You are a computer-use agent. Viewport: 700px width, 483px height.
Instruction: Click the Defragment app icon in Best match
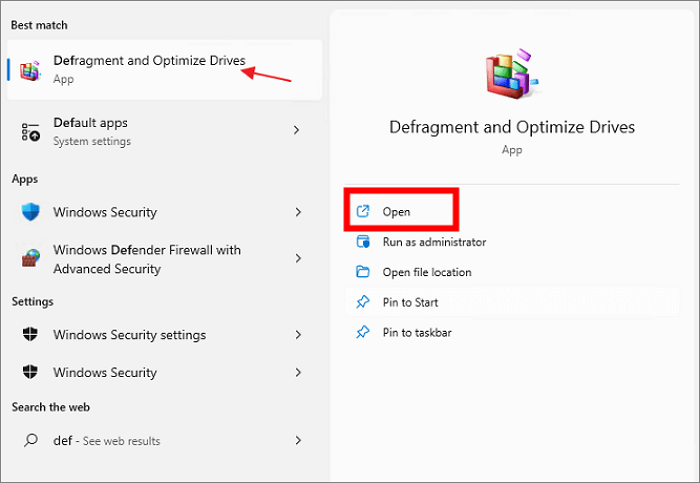32,69
